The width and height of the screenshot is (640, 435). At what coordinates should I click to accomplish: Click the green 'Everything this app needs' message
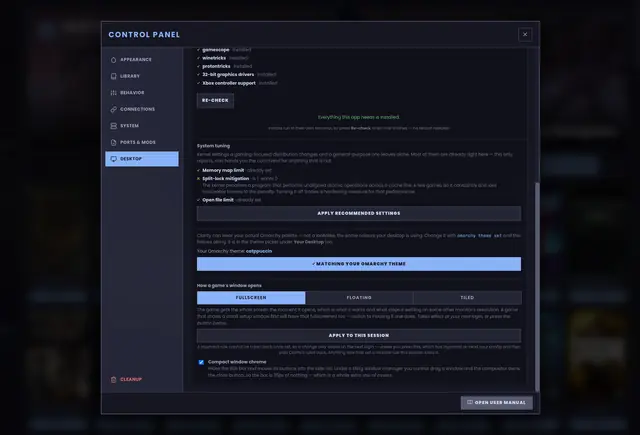pos(359,117)
